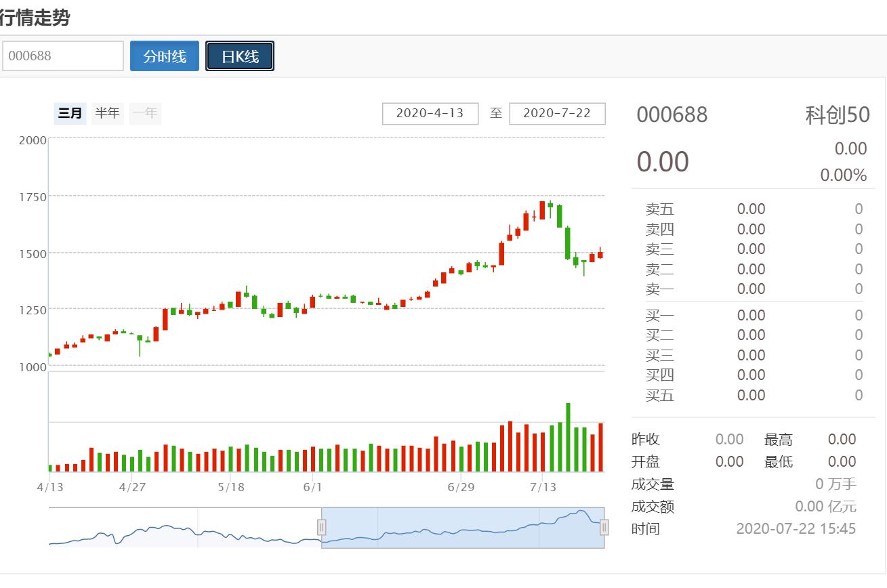Click the 科创50 index name
This screenshot has width=887, height=588.
[x=837, y=115]
